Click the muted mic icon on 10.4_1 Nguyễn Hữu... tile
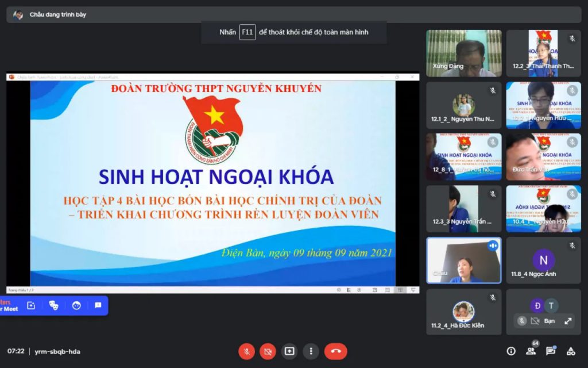The width and height of the screenshot is (588, 368). [572, 194]
